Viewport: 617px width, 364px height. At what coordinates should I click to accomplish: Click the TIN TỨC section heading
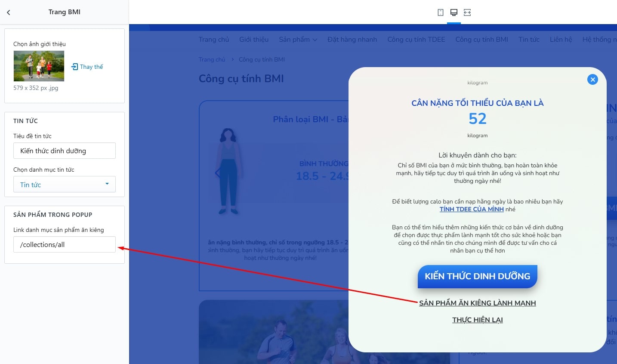(25, 121)
